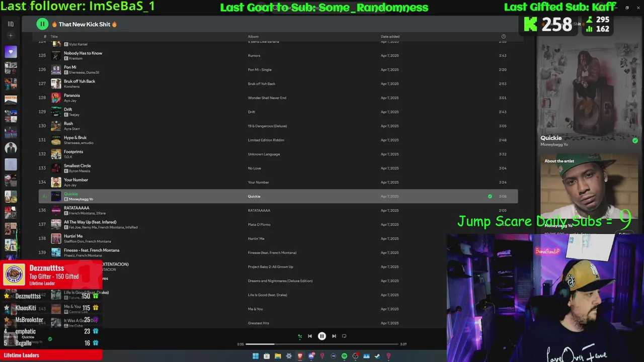
Task: Sort tracks by Album column header
Action: (253, 37)
